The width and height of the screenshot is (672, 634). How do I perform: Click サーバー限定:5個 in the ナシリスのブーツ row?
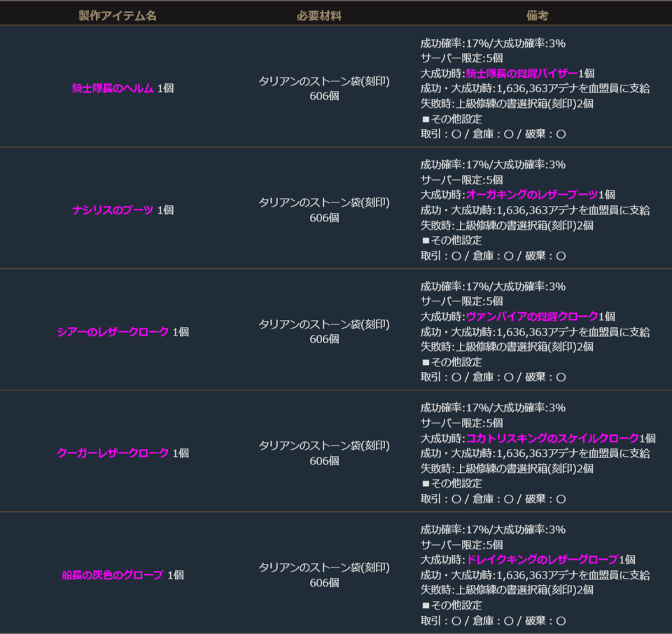pyautogui.click(x=461, y=180)
